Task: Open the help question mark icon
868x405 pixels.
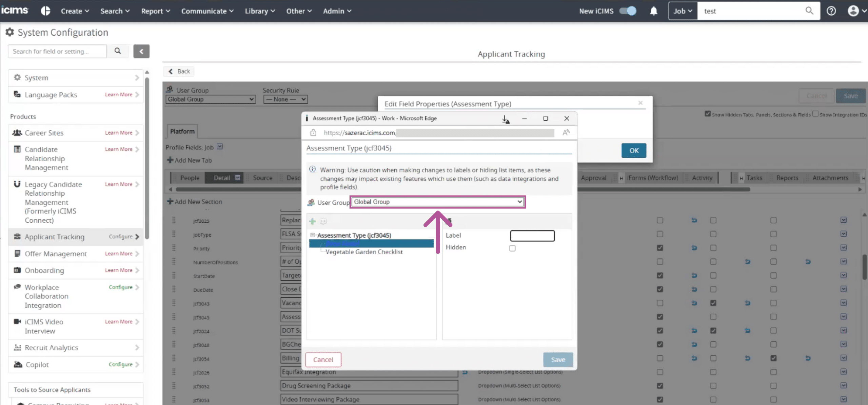Action: click(831, 11)
